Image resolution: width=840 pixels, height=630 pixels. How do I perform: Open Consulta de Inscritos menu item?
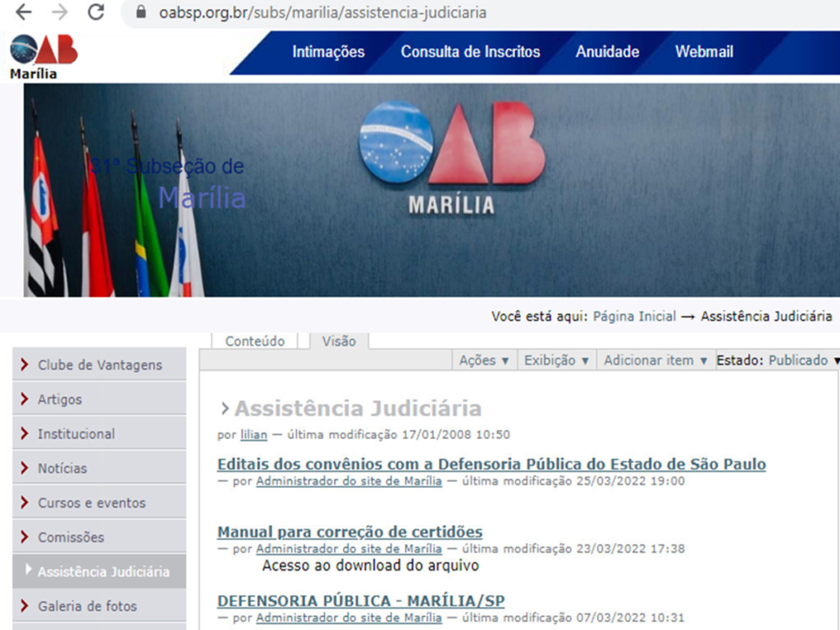click(x=469, y=51)
